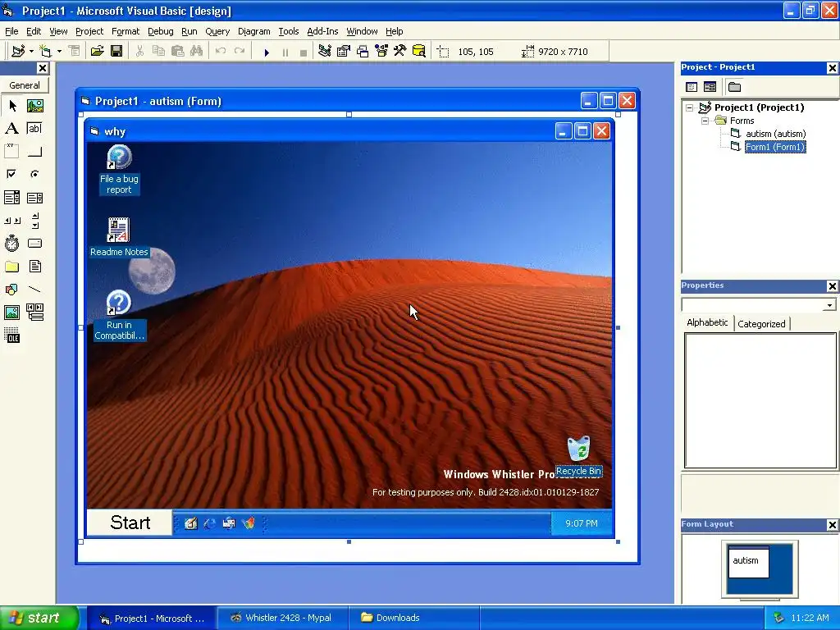Collapse the Project1 (Project1) tree node

689,107
